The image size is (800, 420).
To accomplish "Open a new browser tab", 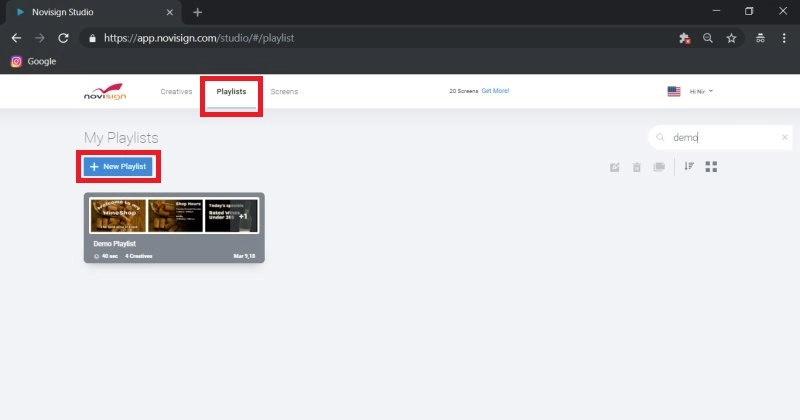I will coord(197,12).
